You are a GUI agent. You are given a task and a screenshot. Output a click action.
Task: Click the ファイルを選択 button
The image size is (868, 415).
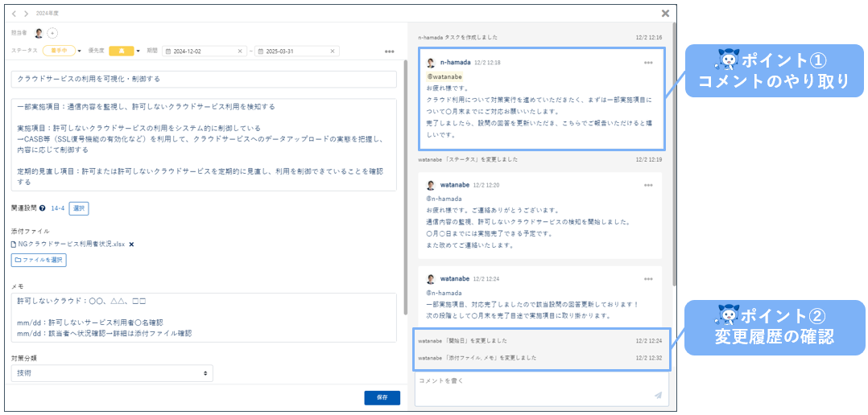click(x=39, y=260)
